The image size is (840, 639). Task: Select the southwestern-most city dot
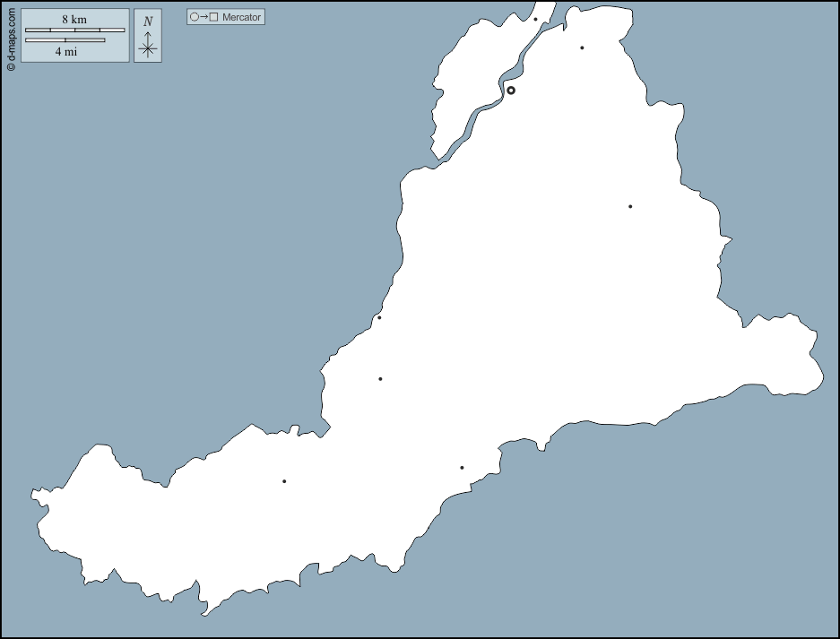(x=284, y=481)
